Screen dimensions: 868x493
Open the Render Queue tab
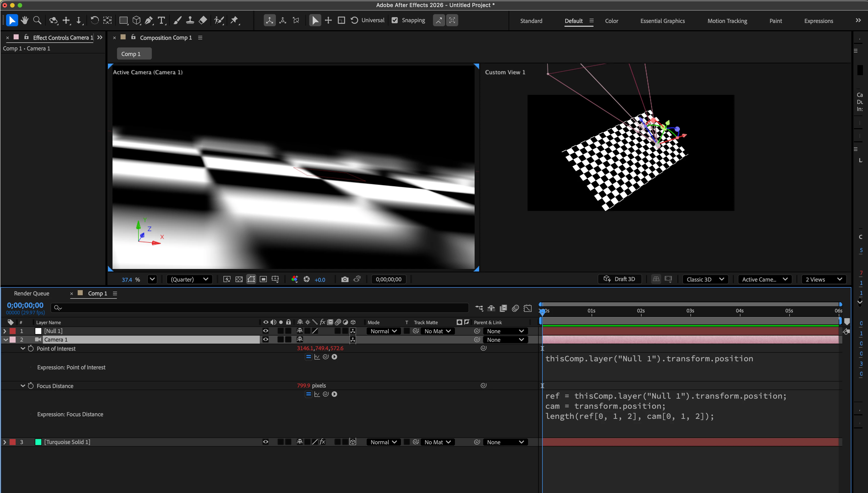[32, 293]
